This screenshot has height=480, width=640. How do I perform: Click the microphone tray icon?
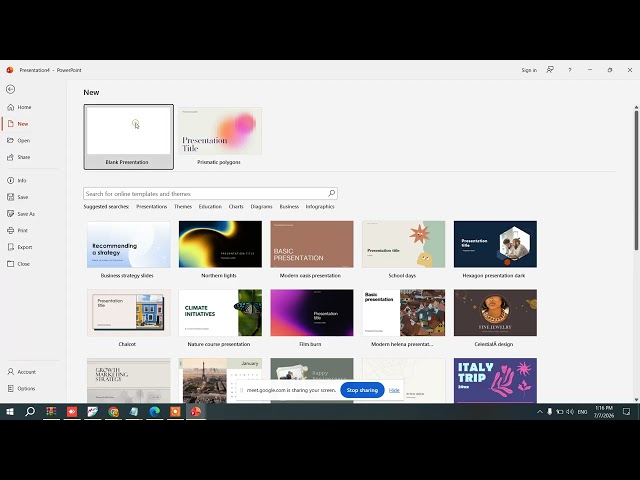pos(549,412)
